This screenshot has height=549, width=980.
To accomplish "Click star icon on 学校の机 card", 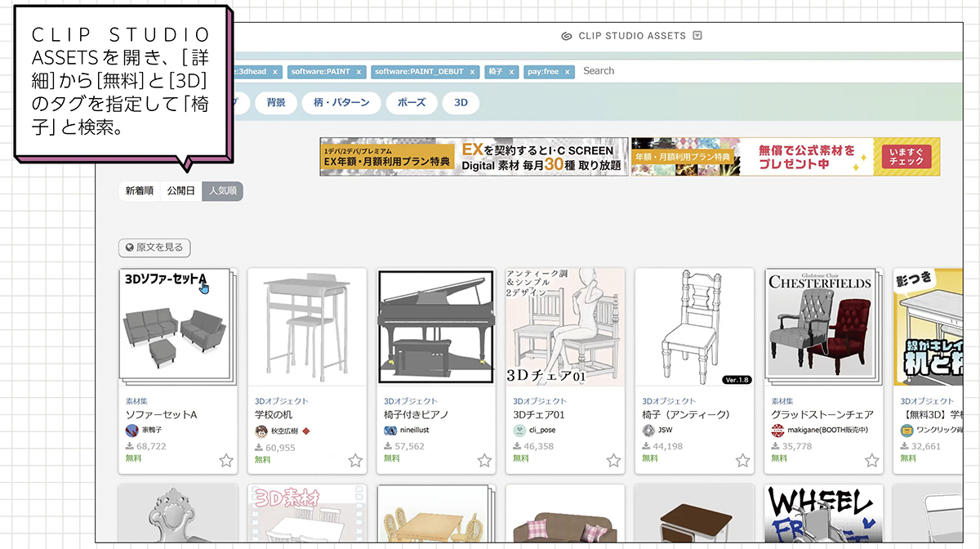I will (355, 461).
